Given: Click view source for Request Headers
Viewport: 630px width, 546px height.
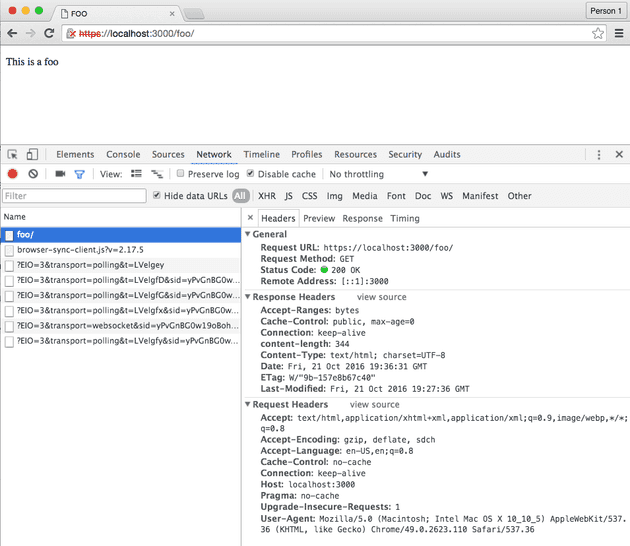Looking at the screenshot, I should tap(374, 405).
